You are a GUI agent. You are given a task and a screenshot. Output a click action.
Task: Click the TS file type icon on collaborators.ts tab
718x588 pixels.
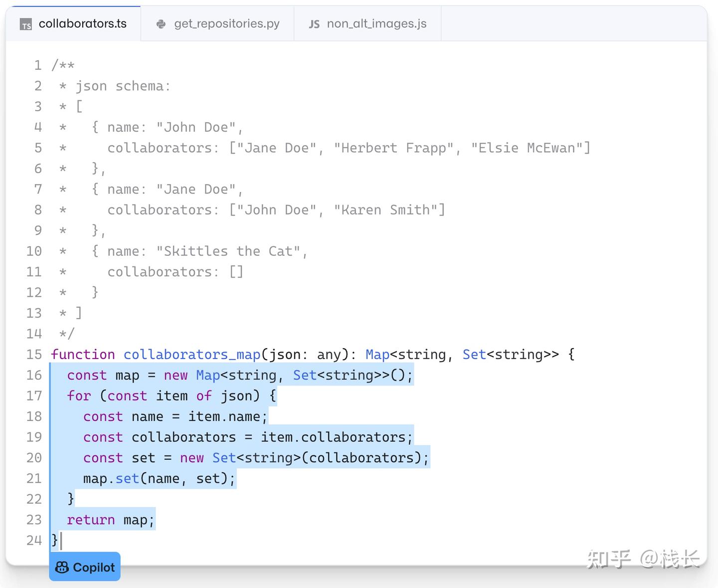pyautogui.click(x=26, y=23)
